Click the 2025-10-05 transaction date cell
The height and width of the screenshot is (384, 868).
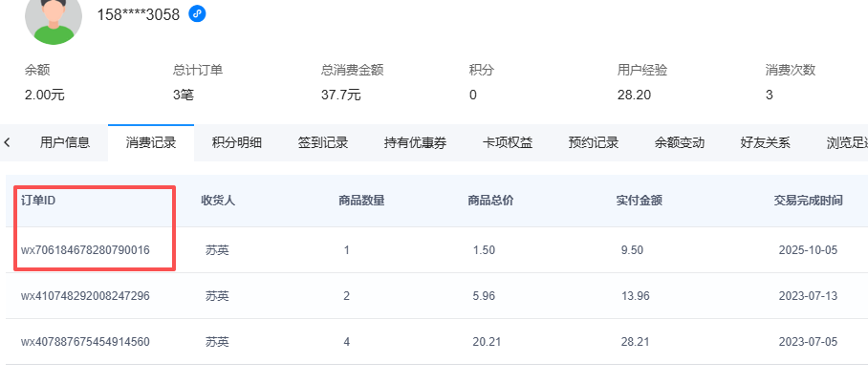(x=808, y=250)
